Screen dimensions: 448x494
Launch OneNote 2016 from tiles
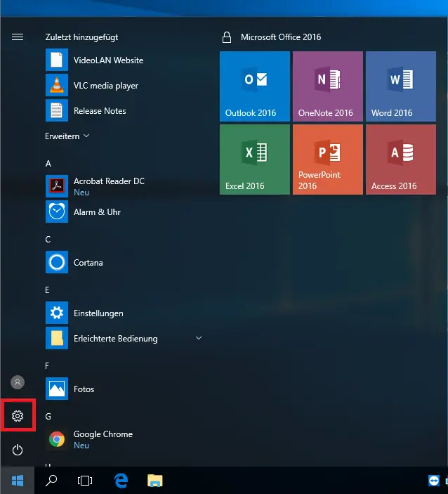[x=327, y=86]
